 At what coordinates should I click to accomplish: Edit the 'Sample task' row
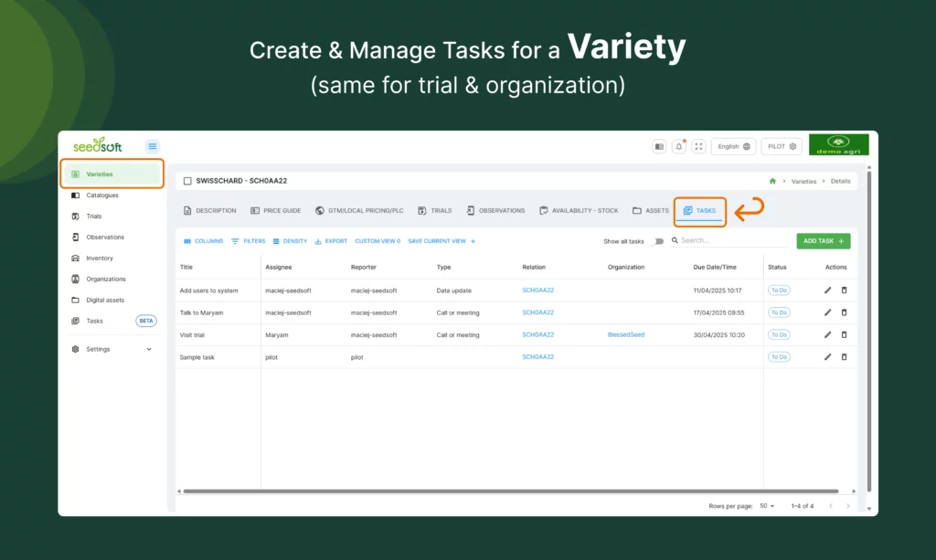pos(827,356)
